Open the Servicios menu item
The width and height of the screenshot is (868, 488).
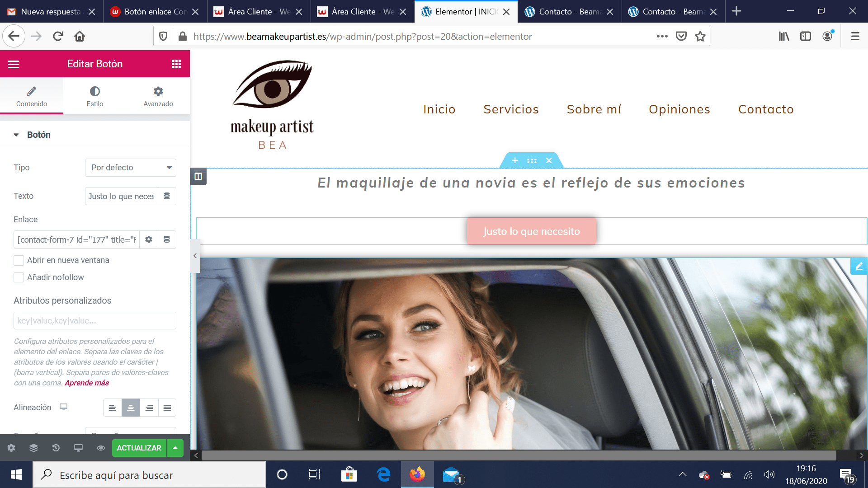point(511,109)
